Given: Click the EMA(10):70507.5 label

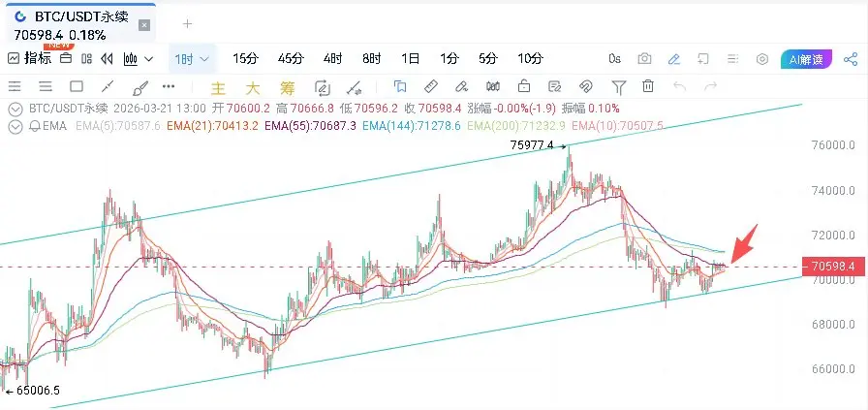Looking at the screenshot, I should pyautogui.click(x=617, y=126).
